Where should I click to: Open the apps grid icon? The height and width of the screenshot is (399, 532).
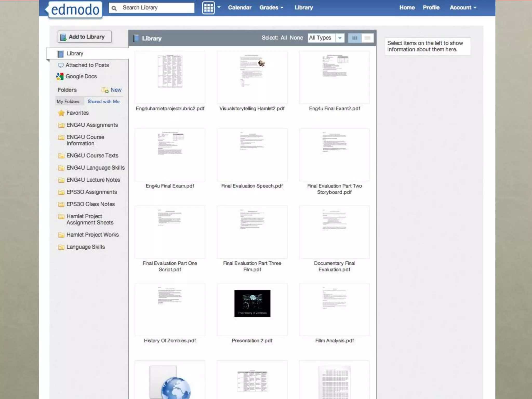point(208,8)
